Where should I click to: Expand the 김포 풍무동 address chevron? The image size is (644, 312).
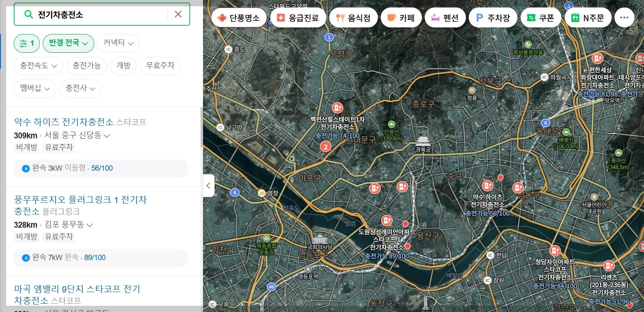pyautogui.click(x=89, y=225)
